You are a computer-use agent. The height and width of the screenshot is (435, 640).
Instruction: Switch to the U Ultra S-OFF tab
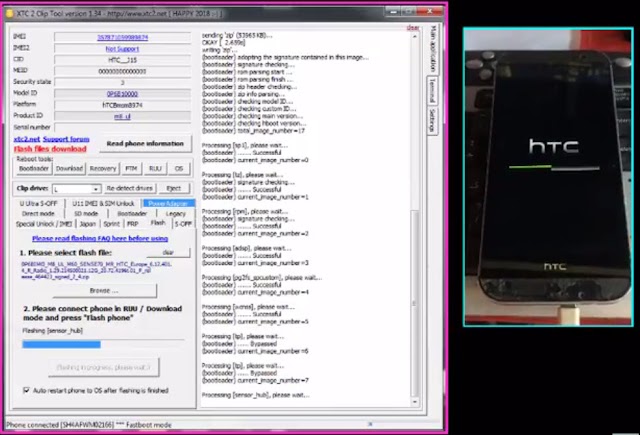tap(38, 203)
